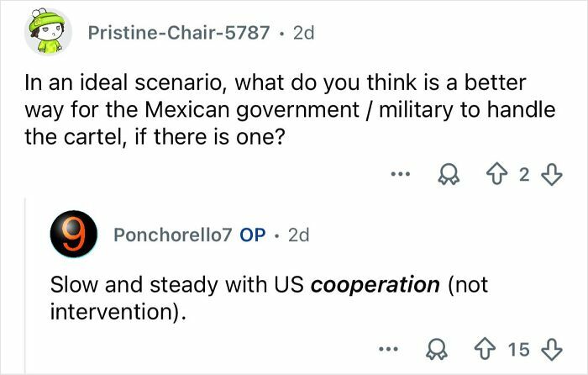The image size is (588, 375).
Task: Click the bold word cooperation in the reply
Action: point(375,284)
